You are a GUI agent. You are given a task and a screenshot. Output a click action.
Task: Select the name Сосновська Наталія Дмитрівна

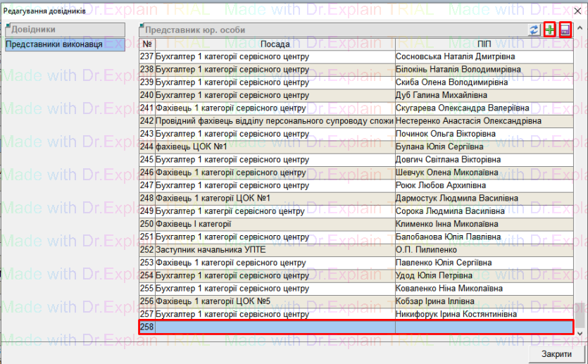[x=455, y=56]
